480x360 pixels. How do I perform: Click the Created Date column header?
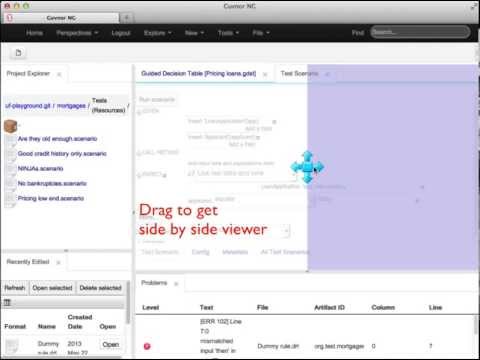[80, 322]
